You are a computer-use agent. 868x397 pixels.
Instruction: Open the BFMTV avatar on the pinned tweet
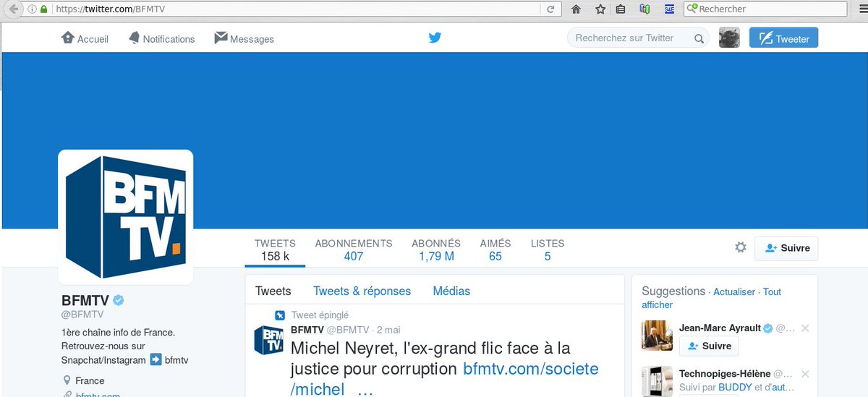pyautogui.click(x=268, y=339)
